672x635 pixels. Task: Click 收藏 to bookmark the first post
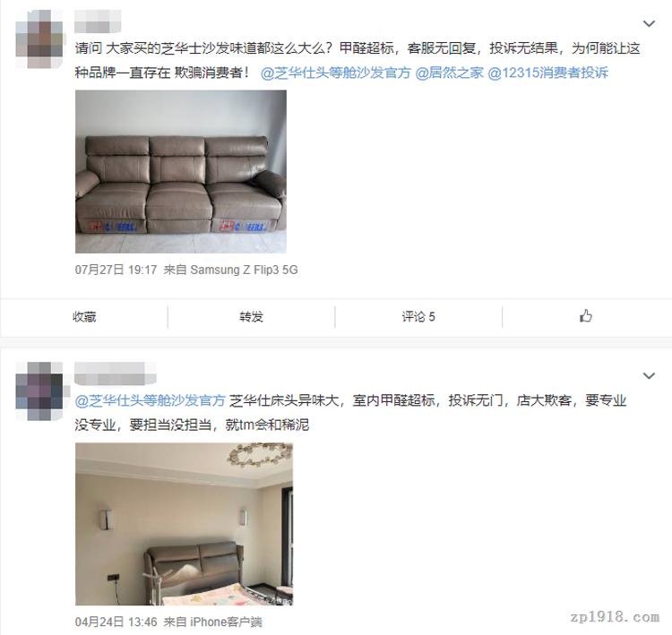[84, 317]
